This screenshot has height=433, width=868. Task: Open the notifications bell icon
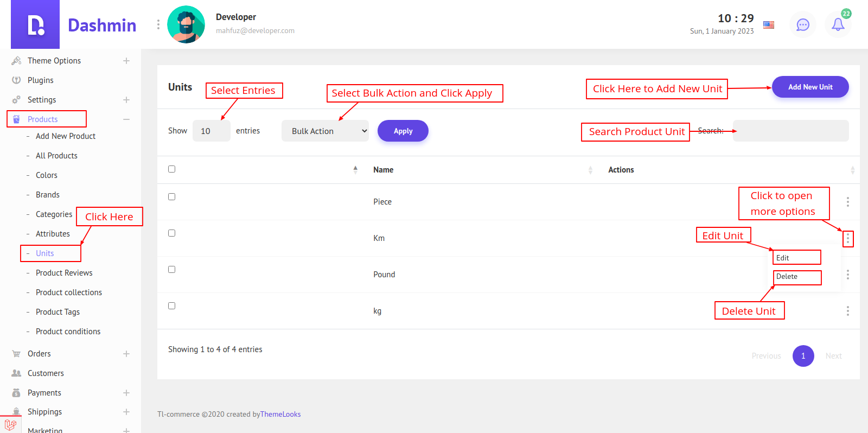[838, 24]
